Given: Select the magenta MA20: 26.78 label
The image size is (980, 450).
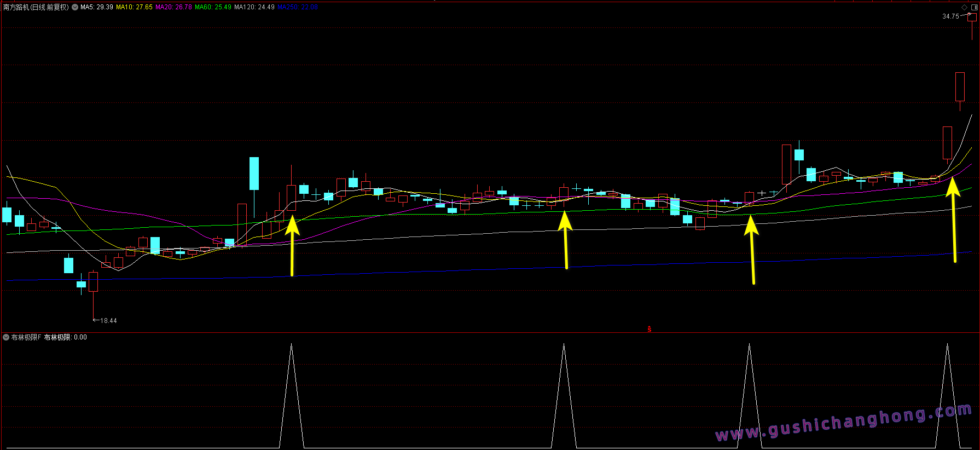Looking at the screenshot, I should (x=173, y=7).
